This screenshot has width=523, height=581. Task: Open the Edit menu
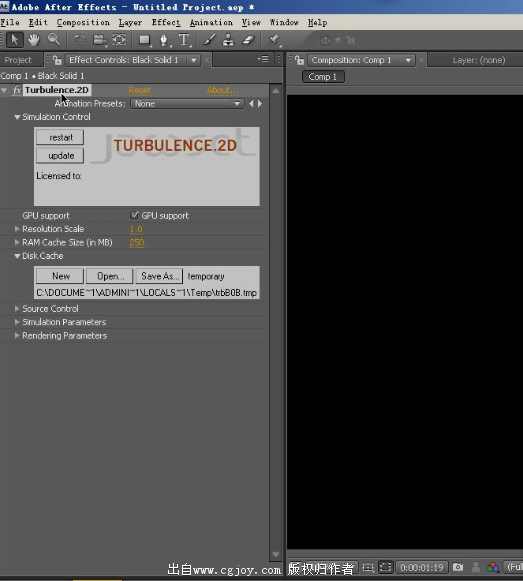[x=38, y=22]
